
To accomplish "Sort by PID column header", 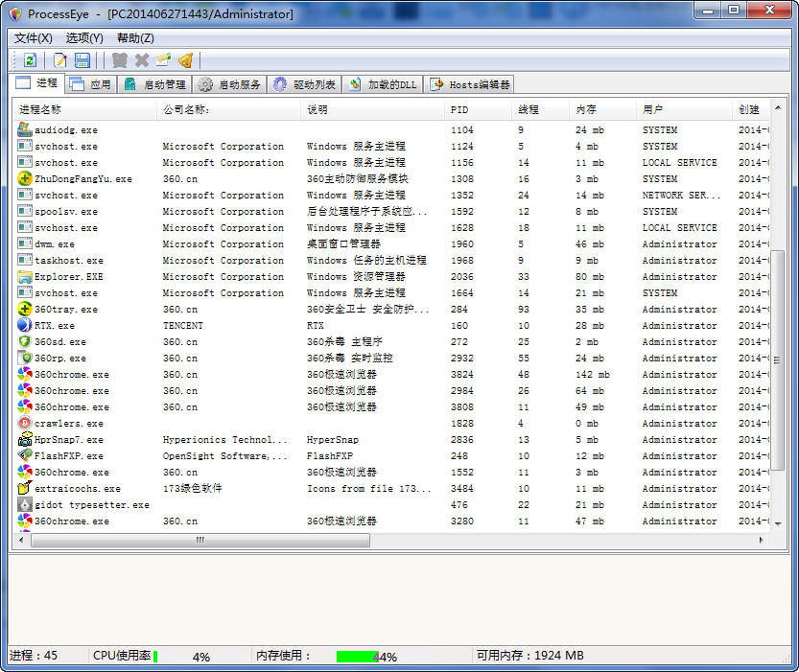I will tap(478, 109).
